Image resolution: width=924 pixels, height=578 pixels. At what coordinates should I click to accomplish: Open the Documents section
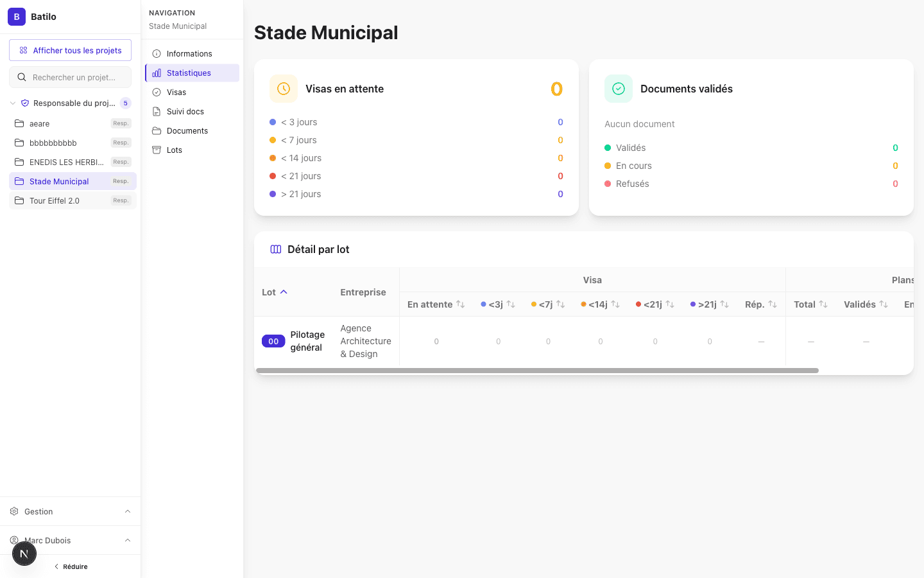[187, 130]
